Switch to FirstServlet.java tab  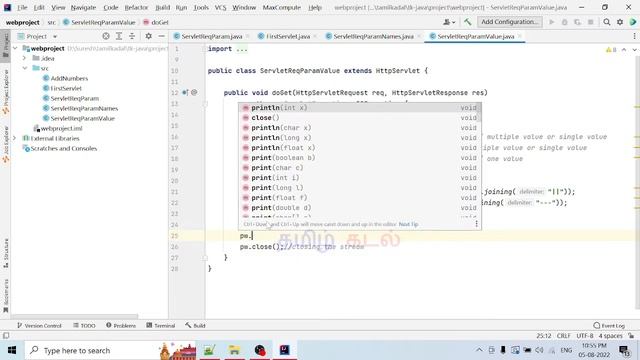click(x=288, y=36)
